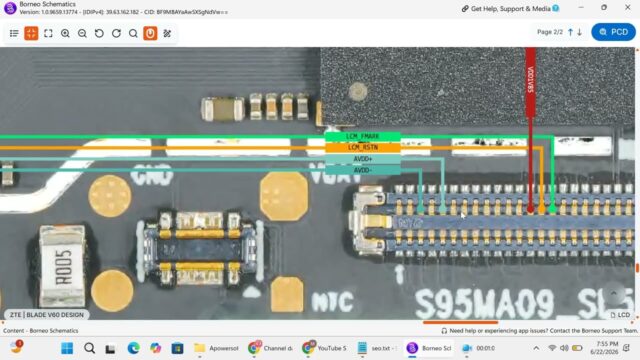Open the list menu icon in toolbar
Screen dimensions: 640x360
coord(14,33)
